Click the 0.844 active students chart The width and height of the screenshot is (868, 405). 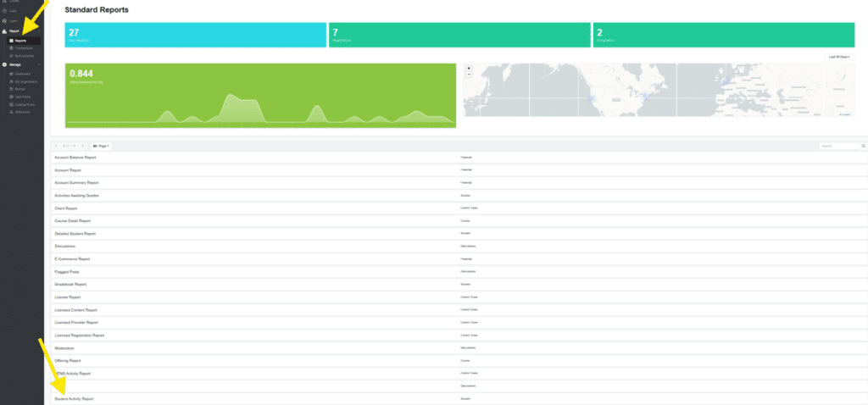tap(261, 96)
